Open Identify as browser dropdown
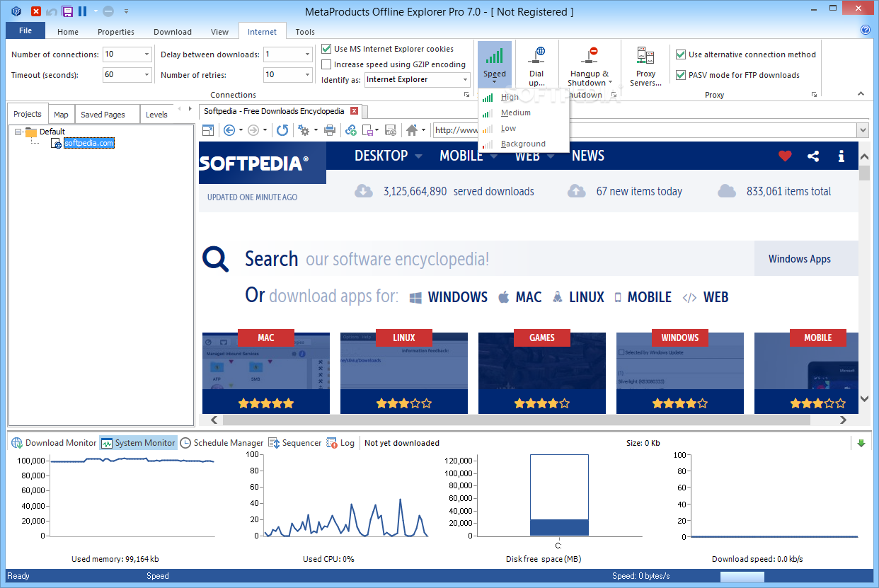This screenshot has width=879, height=588. (465, 80)
